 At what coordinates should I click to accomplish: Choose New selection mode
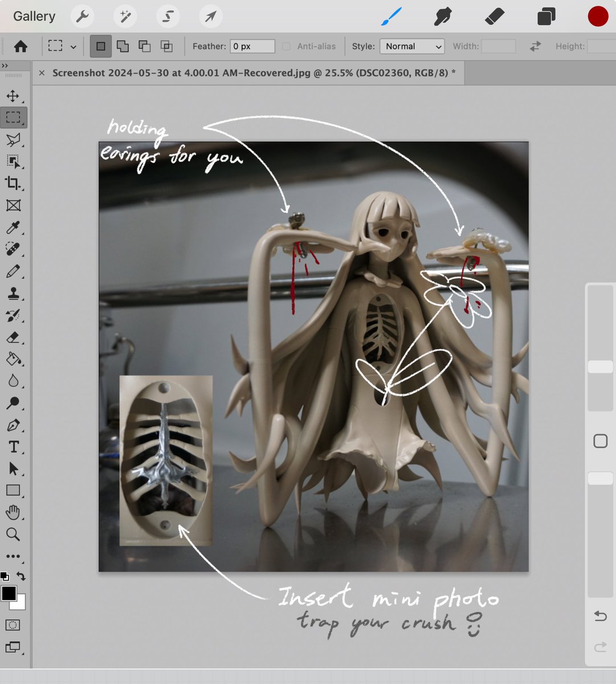tap(101, 46)
